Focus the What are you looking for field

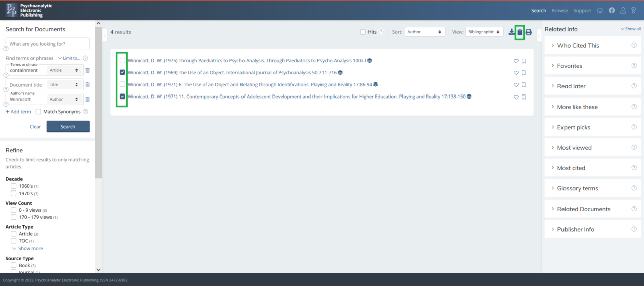click(47, 44)
